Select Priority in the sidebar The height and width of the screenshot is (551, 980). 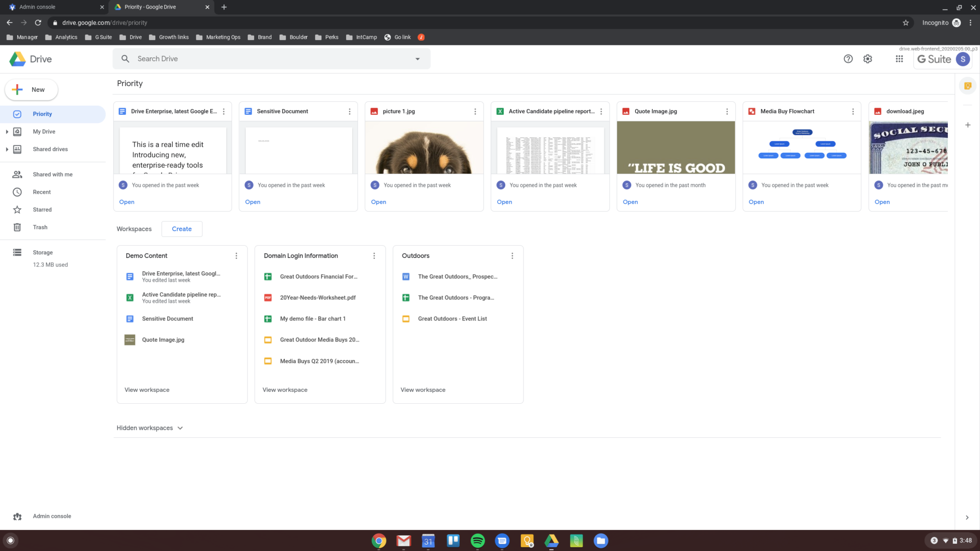click(53, 114)
